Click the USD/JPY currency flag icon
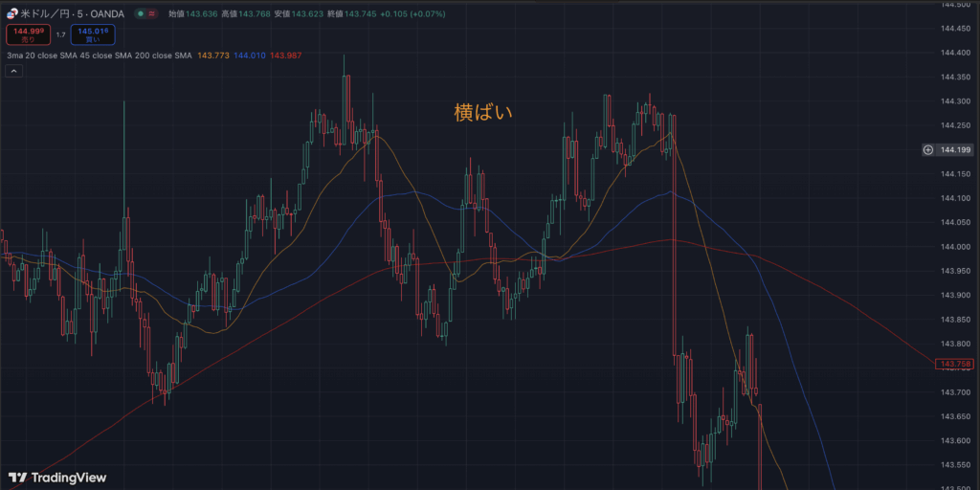Screen dimensions: 980x490 tap(12, 14)
